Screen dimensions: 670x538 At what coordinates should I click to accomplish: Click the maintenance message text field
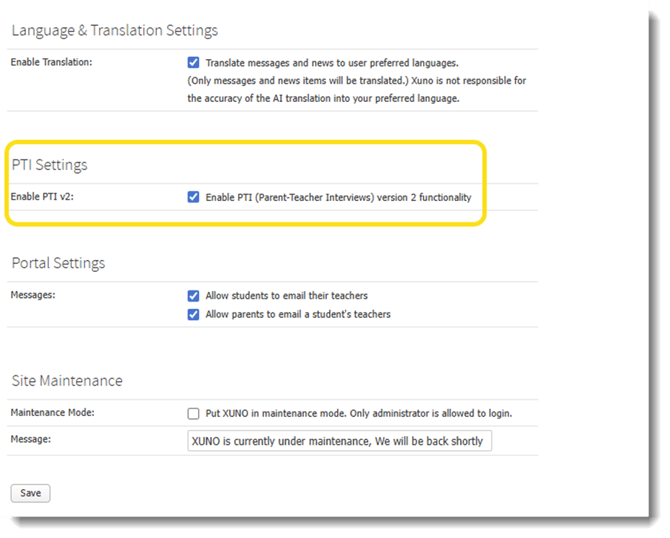point(340,441)
